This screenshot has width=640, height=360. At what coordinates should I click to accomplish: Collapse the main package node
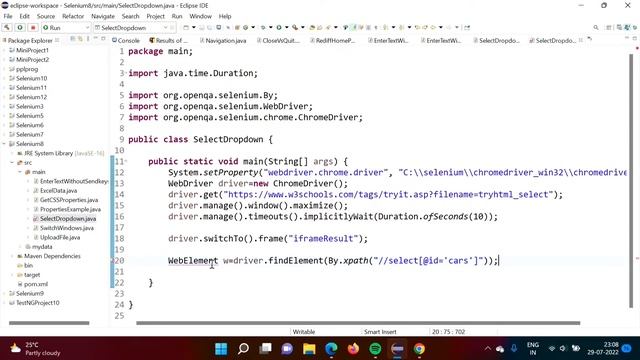tap(20, 172)
